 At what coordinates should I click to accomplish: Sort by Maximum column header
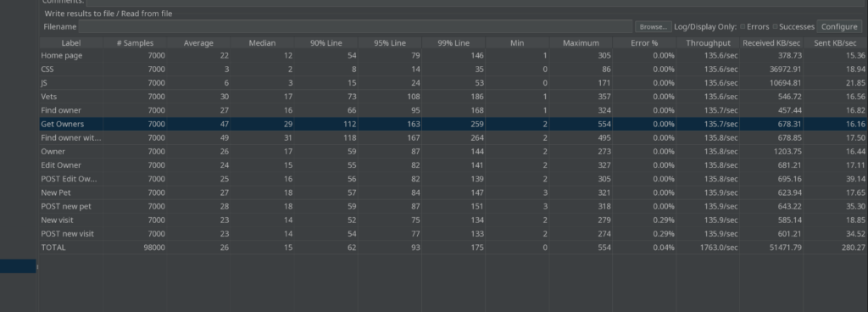581,42
